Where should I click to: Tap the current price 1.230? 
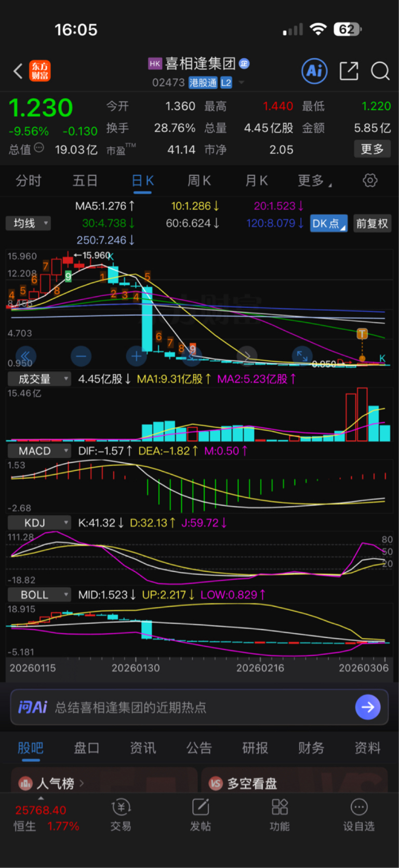click(x=41, y=108)
